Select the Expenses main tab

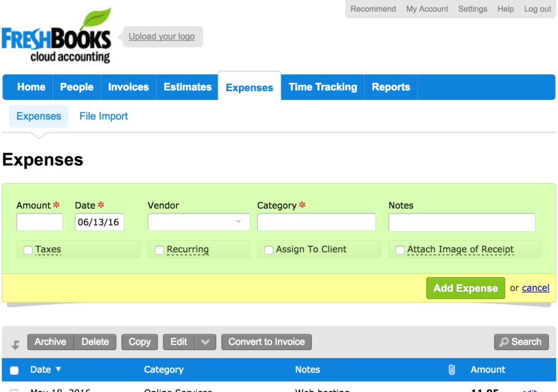[x=250, y=87]
